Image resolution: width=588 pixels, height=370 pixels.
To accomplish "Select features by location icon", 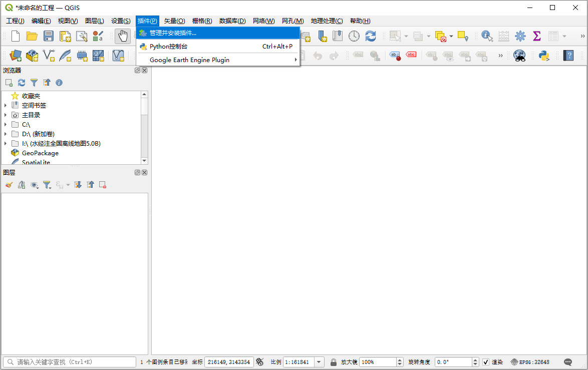I will 463,36.
